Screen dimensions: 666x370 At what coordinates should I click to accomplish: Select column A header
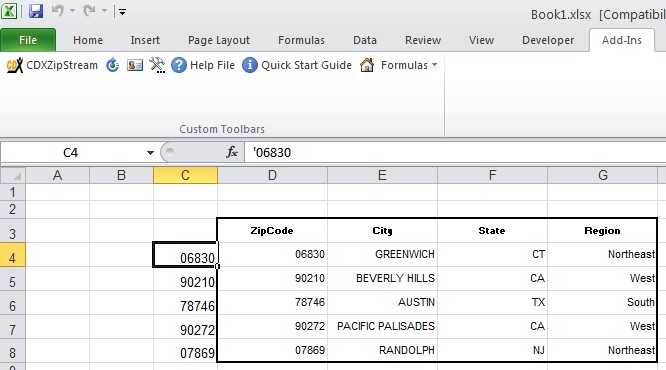tap(57, 175)
